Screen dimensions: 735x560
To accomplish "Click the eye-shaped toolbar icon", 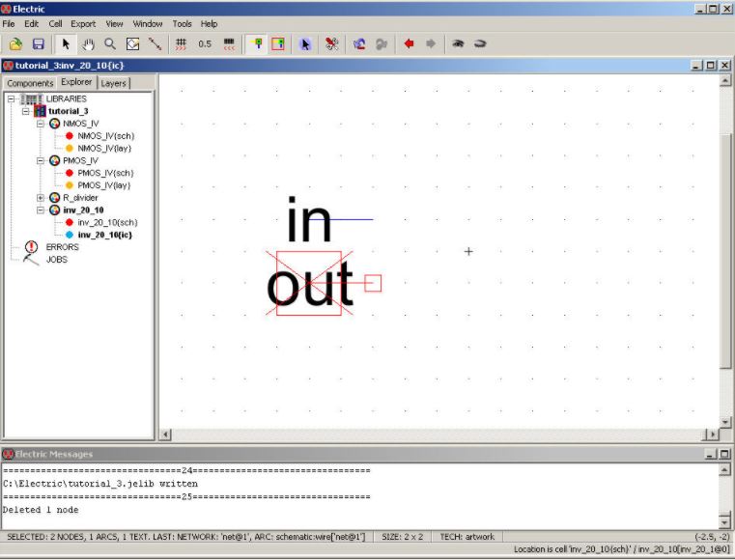I will pos(458,43).
